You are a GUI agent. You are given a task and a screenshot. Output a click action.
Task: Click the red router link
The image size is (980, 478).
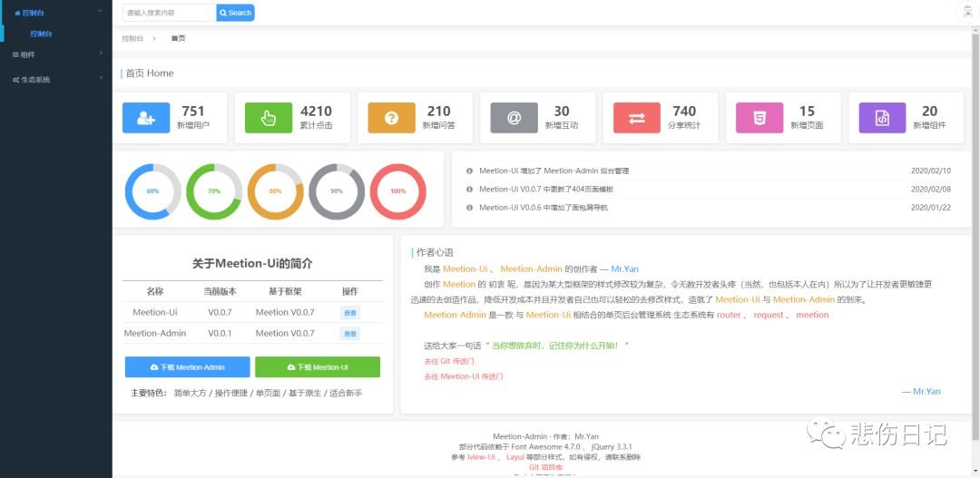pos(729,315)
